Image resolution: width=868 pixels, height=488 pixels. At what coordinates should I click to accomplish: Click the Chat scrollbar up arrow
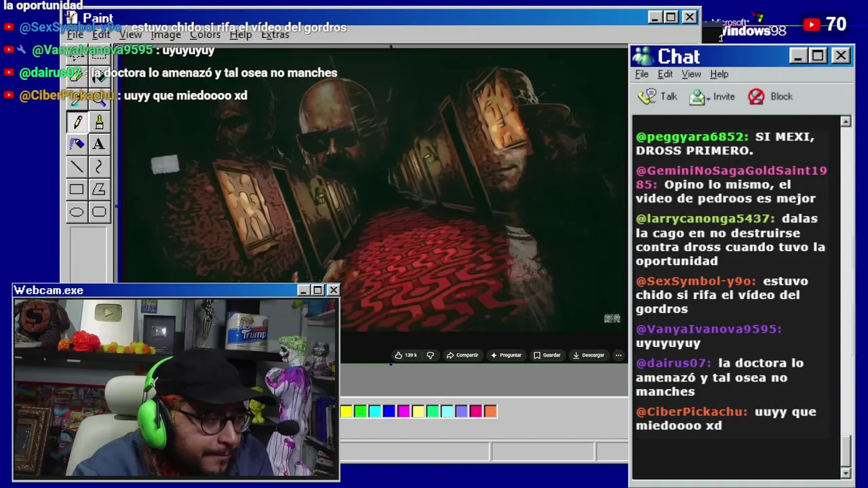coord(846,121)
